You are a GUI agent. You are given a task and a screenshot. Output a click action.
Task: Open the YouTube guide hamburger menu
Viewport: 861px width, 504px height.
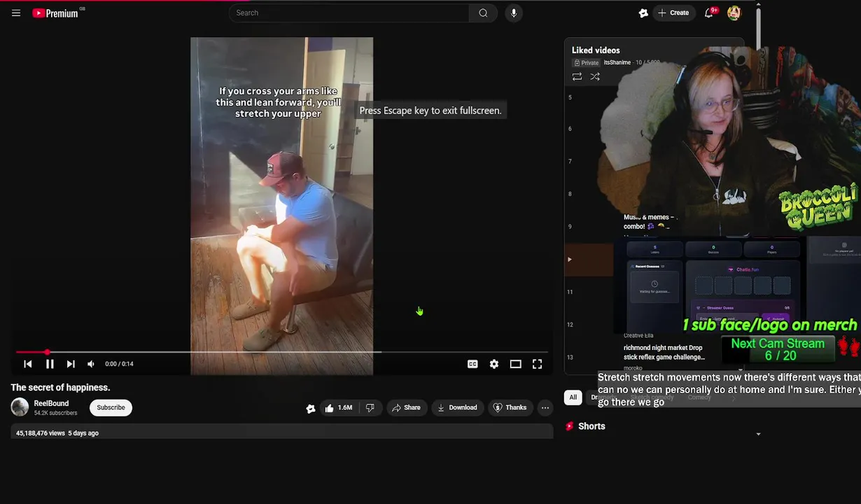(16, 13)
